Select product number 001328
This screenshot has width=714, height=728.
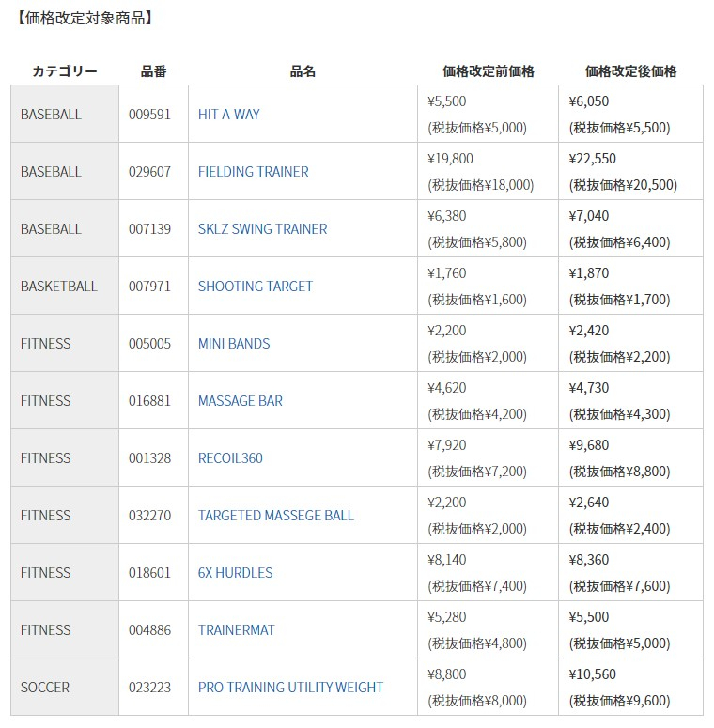click(x=149, y=458)
